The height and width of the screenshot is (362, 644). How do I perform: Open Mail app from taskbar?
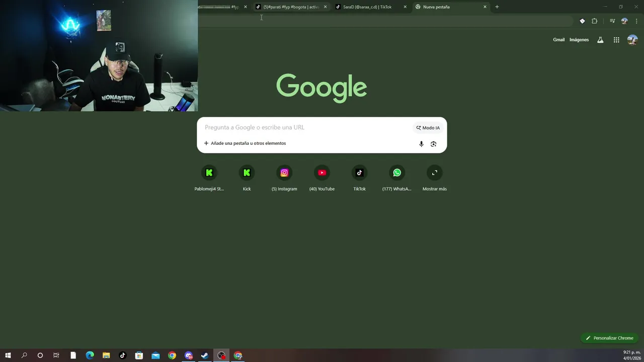(155, 355)
